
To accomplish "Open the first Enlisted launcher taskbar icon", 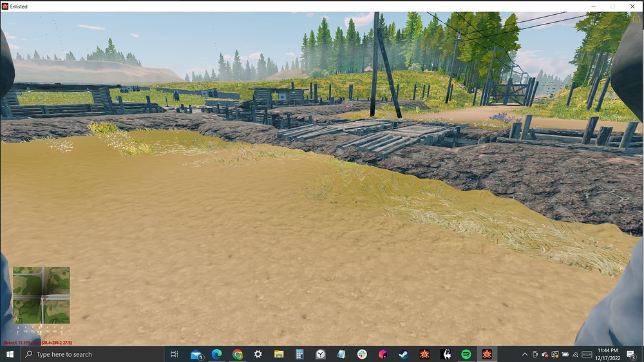I will (424, 354).
